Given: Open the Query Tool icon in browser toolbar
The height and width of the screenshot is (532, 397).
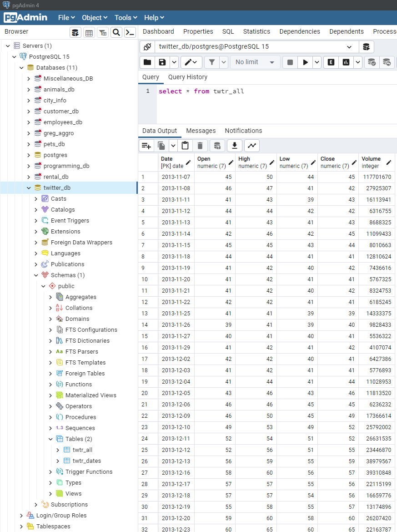Looking at the screenshot, I should (x=75, y=32).
